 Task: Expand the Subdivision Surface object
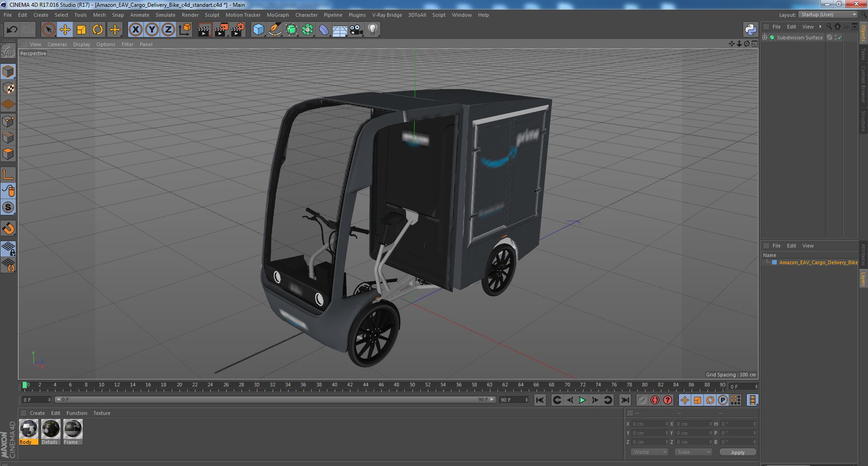coord(765,38)
